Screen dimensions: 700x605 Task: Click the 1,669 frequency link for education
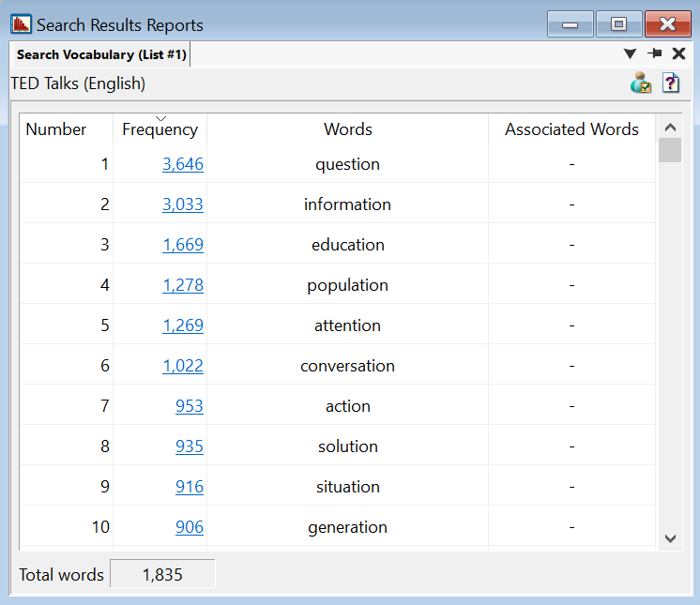point(183,245)
